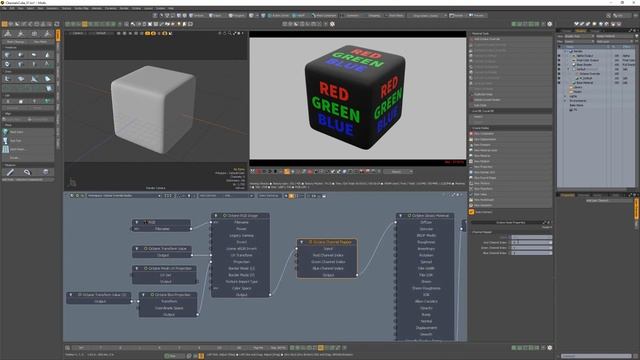Toggle visibility of Alpha Output layer
The image size is (640, 360).
tap(559, 56)
